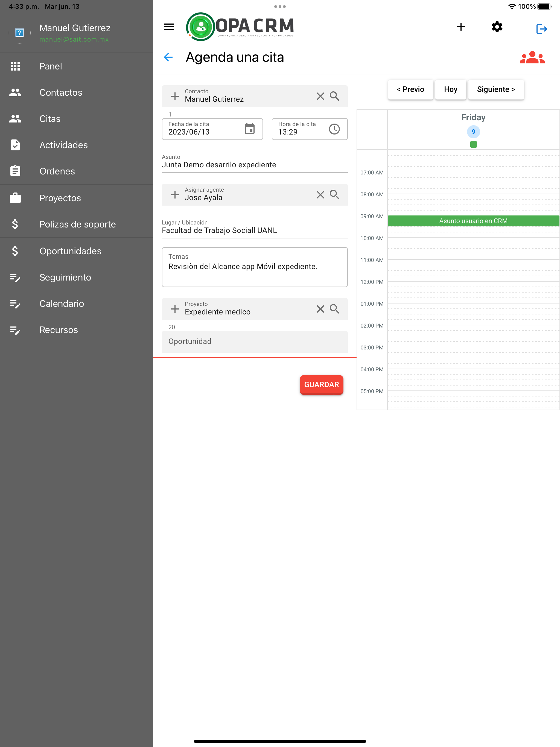Clear the Contacto field

(x=320, y=96)
